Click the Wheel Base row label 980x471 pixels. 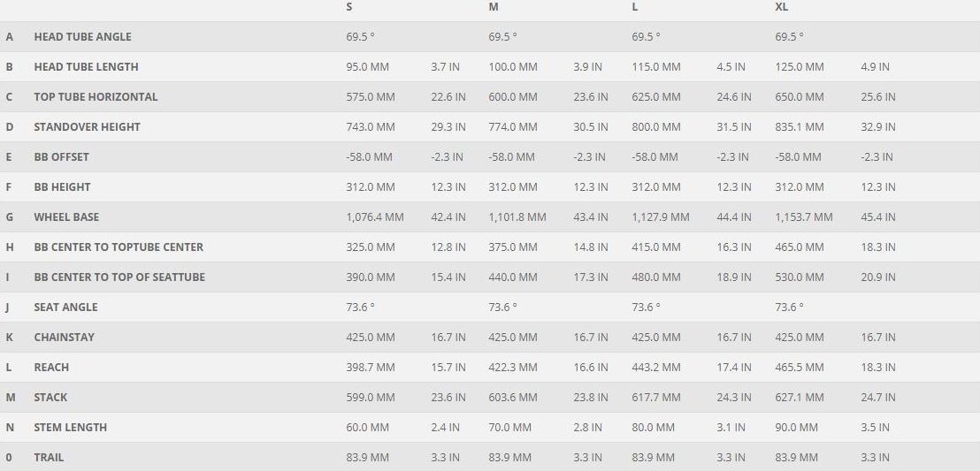coord(66,217)
